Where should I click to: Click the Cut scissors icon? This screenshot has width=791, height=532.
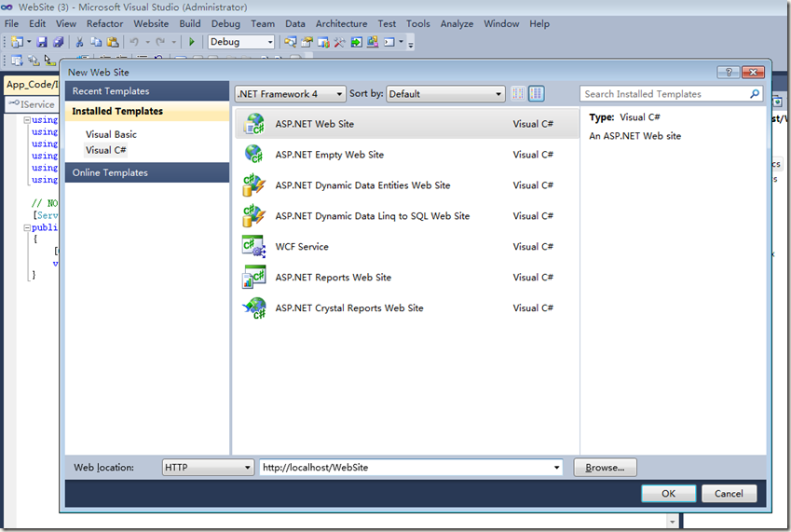(79, 42)
